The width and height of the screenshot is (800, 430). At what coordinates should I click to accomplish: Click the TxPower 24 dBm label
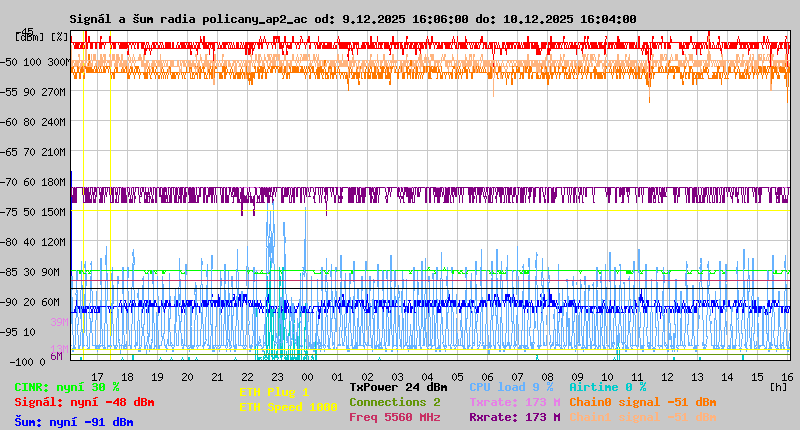click(398, 387)
